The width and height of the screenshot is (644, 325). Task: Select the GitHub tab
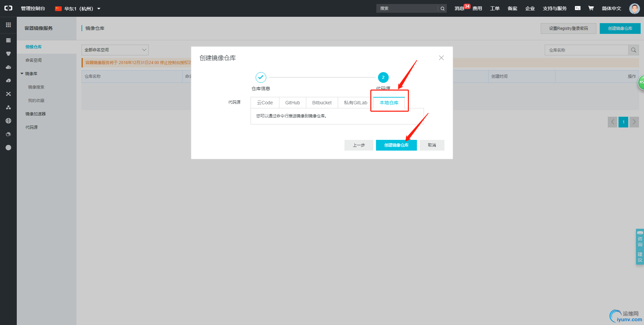(292, 103)
